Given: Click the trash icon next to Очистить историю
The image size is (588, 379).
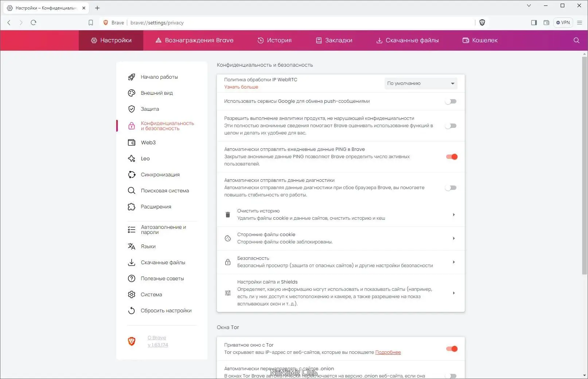Looking at the screenshot, I should (x=228, y=214).
